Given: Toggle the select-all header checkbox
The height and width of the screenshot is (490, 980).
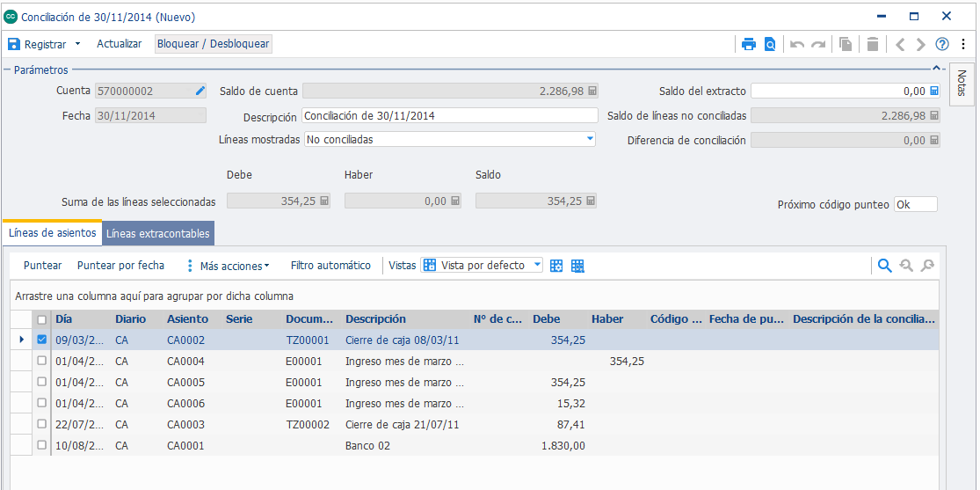Looking at the screenshot, I should tap(42, 320).
